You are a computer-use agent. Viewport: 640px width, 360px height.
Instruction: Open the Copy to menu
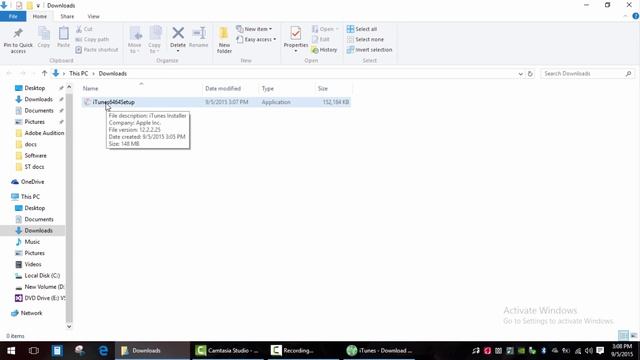tap(155, 40)
